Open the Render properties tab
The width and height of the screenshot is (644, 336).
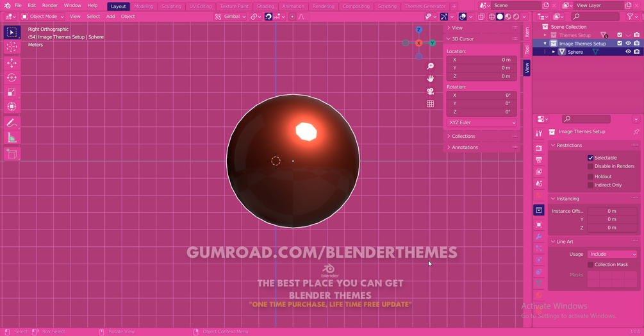539,148
